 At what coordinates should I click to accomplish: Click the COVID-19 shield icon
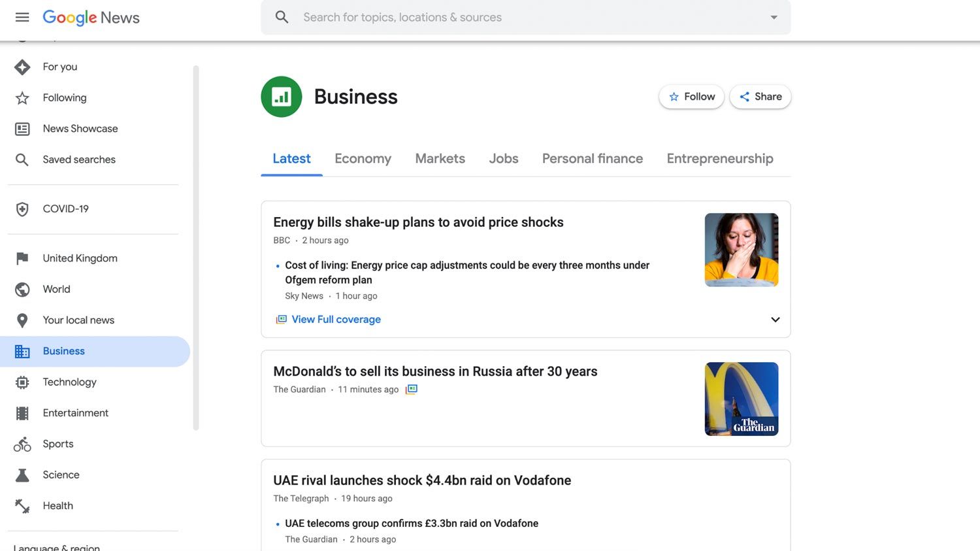pyautogui.click(x=22, y=209)
